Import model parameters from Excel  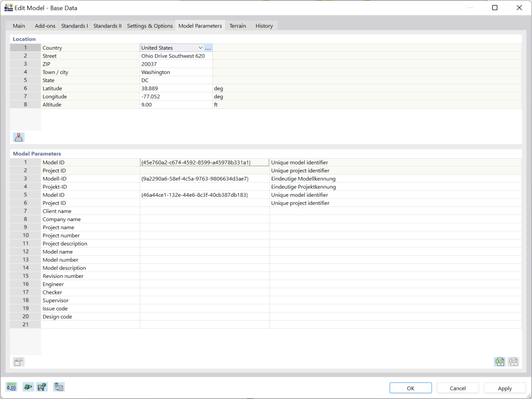tap(513, 362)
